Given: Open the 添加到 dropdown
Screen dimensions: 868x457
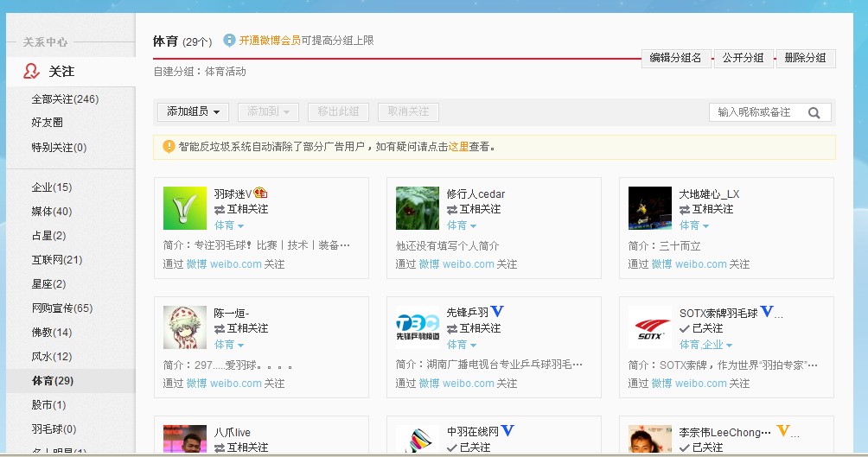Looking at the screenshot, I should 269,111.
